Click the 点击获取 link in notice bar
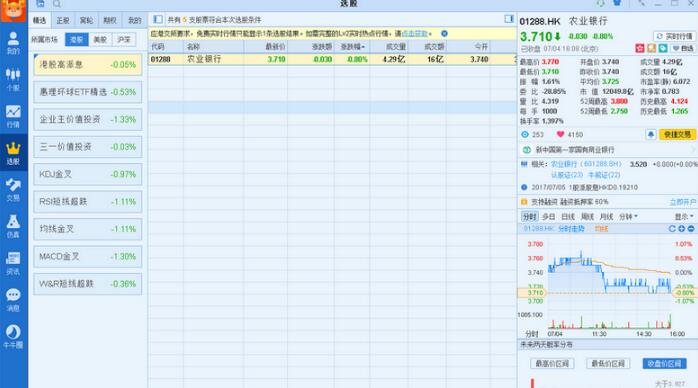 click(x=414, y=33)
